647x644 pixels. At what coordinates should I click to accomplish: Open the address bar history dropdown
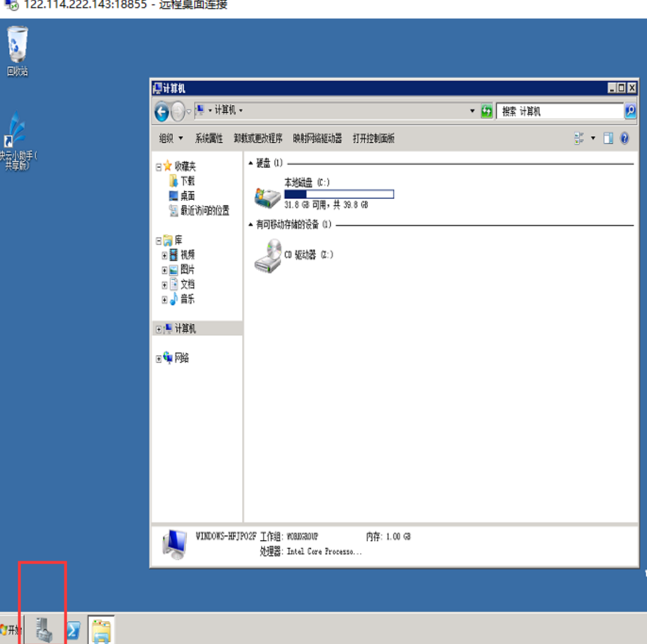click(472, 111)
